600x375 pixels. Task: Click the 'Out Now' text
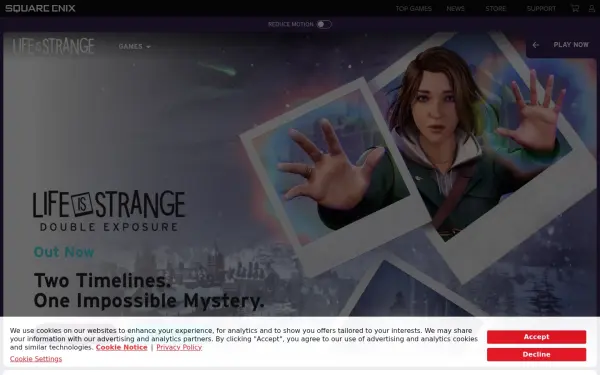(x=64, y=252)
